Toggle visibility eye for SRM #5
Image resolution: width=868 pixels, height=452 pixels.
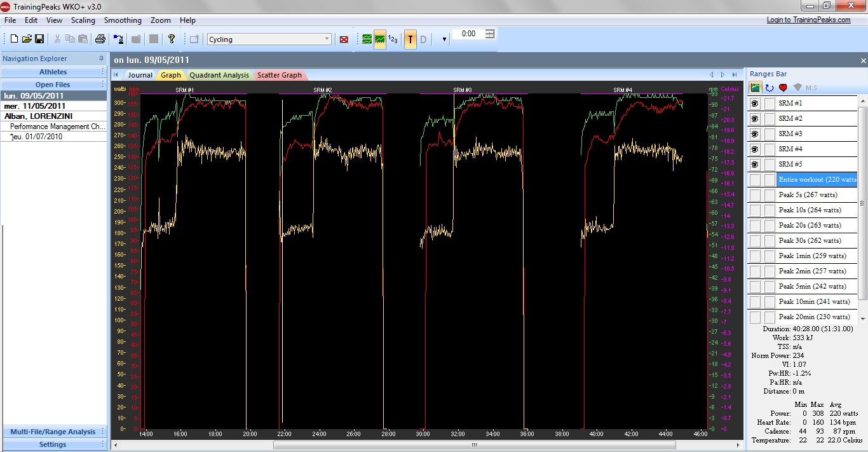point(755,164)
